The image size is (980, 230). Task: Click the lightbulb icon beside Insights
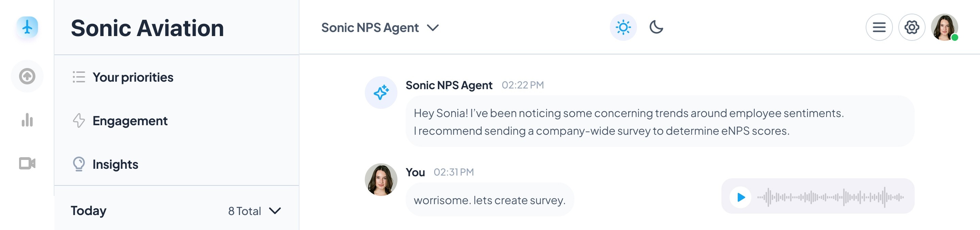79,164
